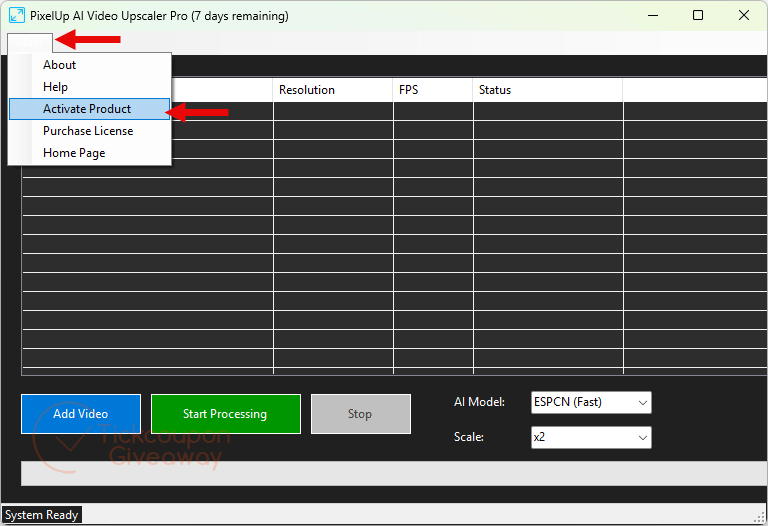Click the window resize grip
The image size is (768, 526).
pos(761,518)
